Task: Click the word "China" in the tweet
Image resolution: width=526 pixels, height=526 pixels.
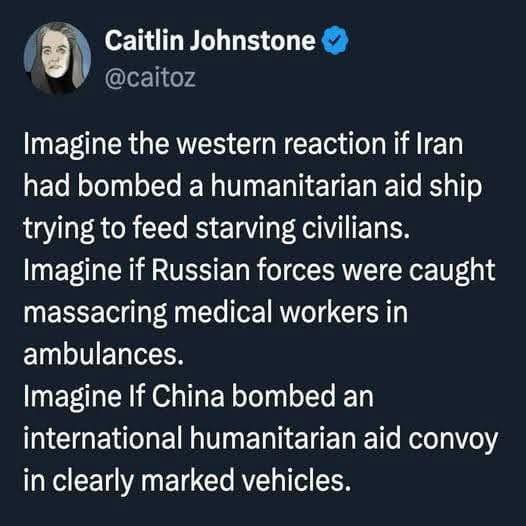Action: click(x=188, y=396)
